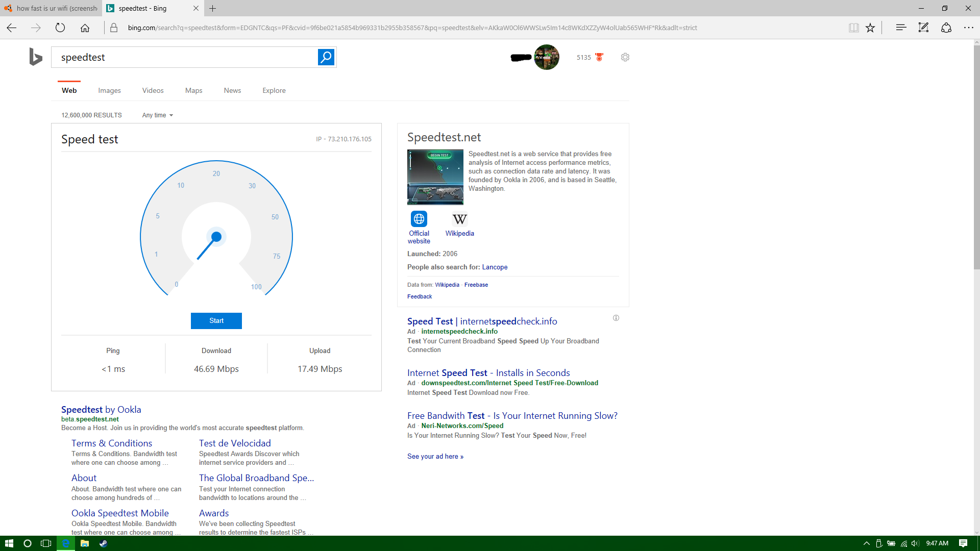Open File Explorer from taskbar
Screen dimensions: 980x551
85,543
